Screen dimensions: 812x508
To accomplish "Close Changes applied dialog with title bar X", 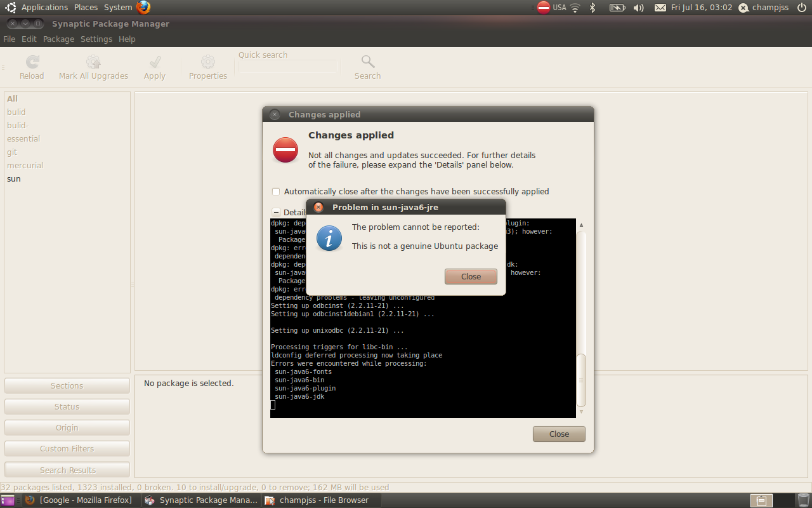I will (x=274, y=114).
